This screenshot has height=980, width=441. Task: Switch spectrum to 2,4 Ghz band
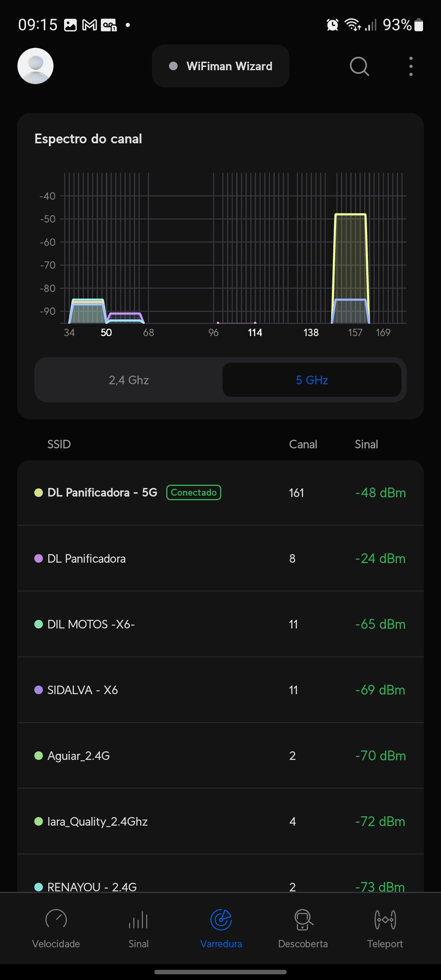tap(129, 380)
